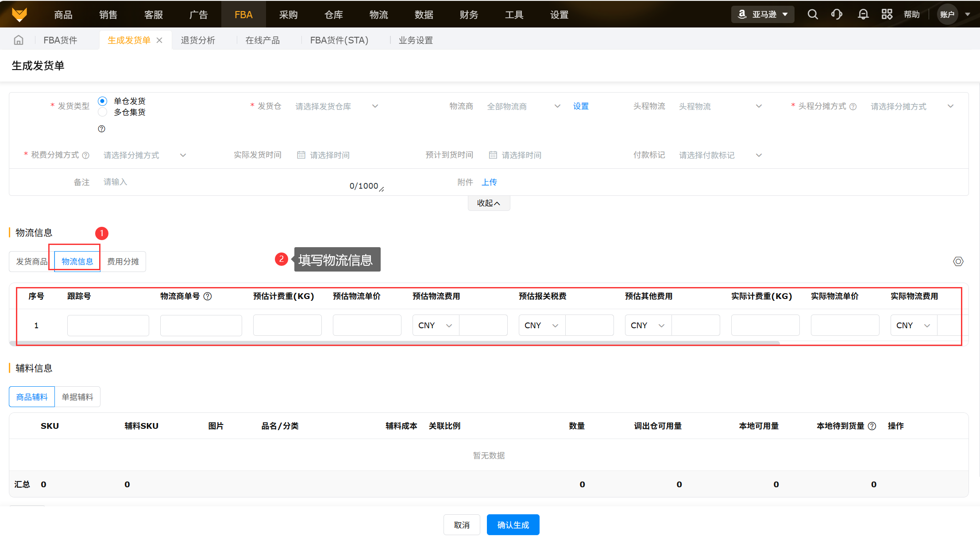The image size is (980, 536).
Task: Open the apps grid icon
Action: pyautogui.click(x=887, y=14)
